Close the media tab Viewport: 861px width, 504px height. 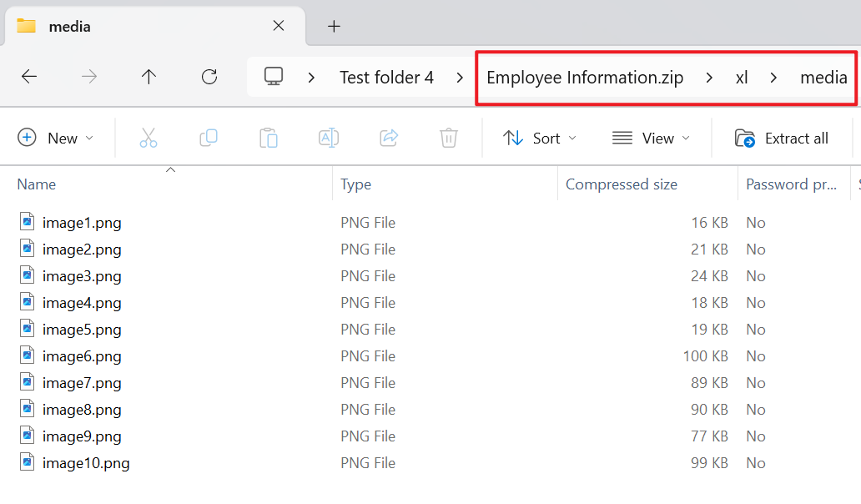click(x=279, y=26)
